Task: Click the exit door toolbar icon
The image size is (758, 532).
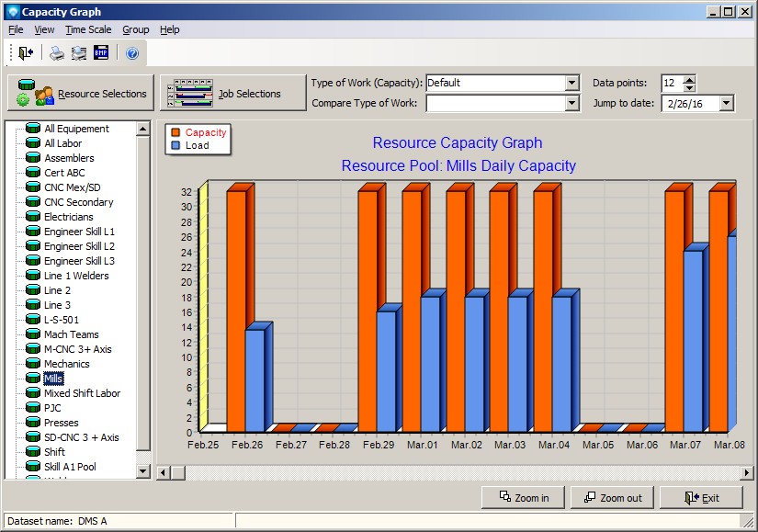Action: 26,53
